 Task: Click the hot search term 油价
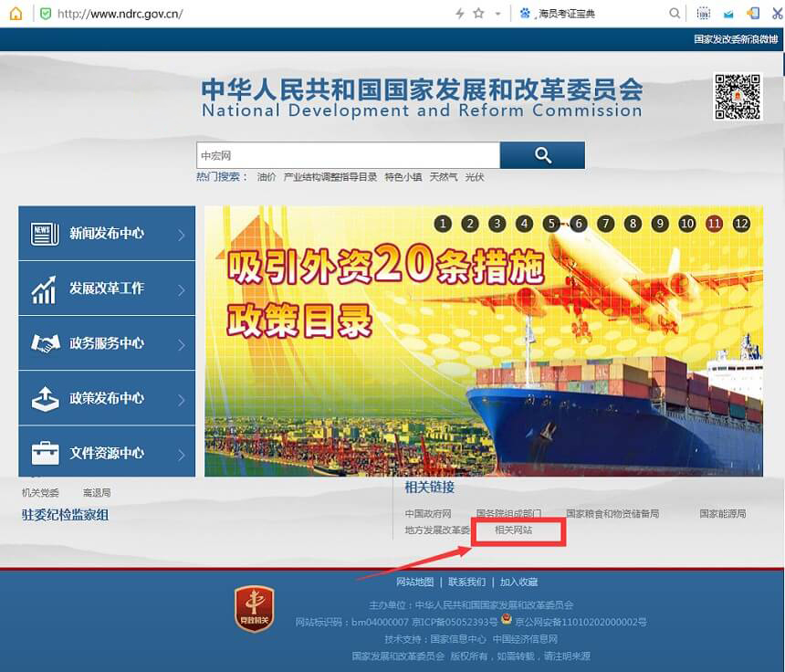coord(267,177)
